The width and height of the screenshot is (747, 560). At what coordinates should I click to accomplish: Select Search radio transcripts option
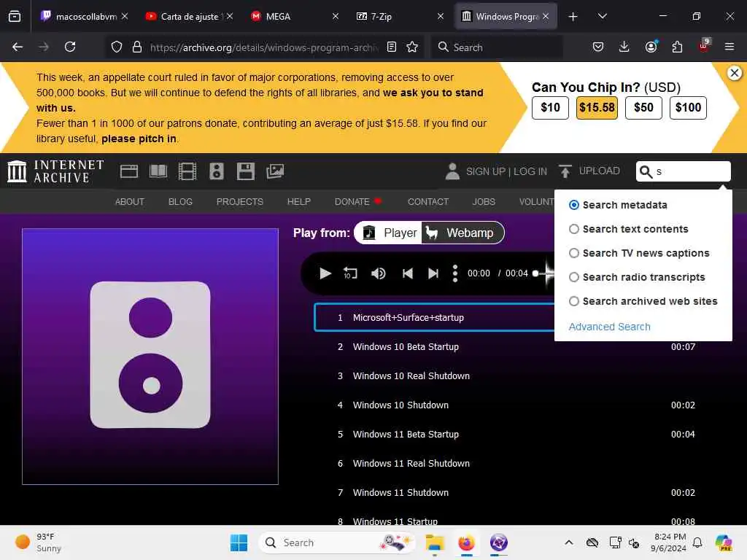point(574,277)
